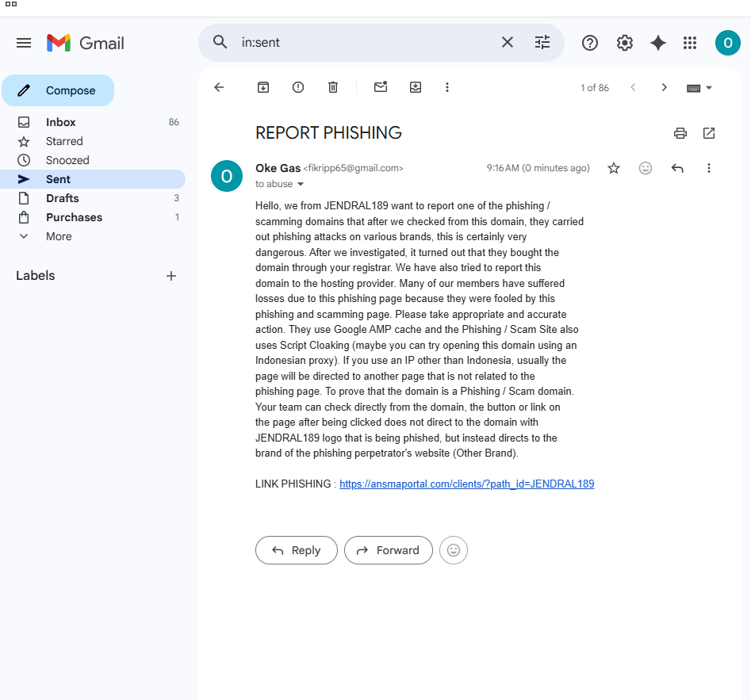Click the Forward button
This screenshot has height=700, width=751.
389,550
